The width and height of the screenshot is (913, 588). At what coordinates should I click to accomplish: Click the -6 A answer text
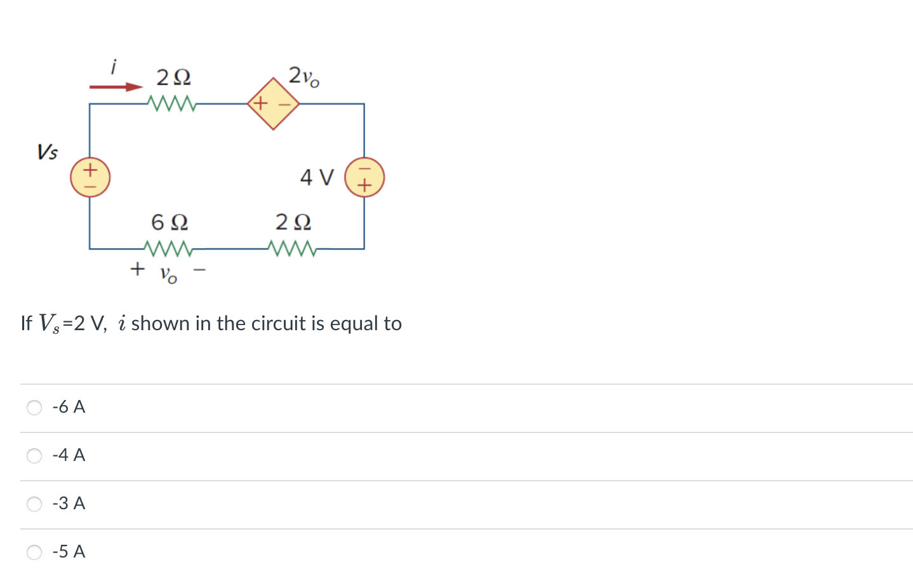click(69, 407)
